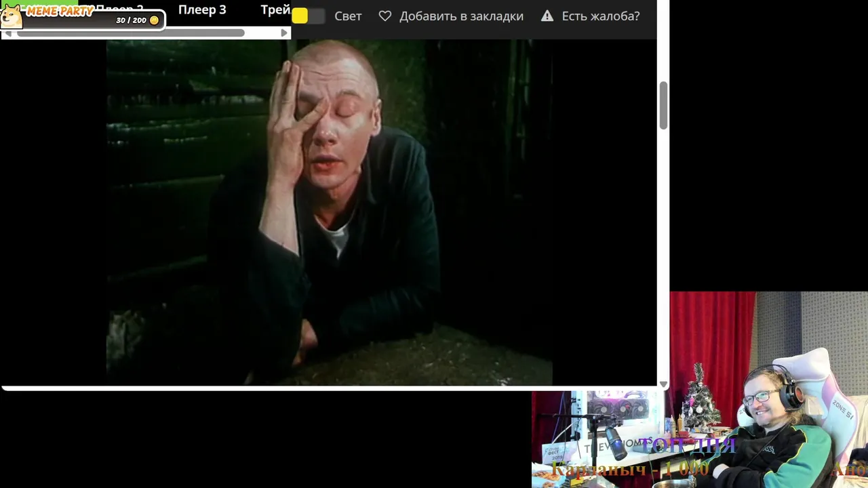
Task: Switch to the Плеер 3 tab
Action: click(x=202, y=10)
